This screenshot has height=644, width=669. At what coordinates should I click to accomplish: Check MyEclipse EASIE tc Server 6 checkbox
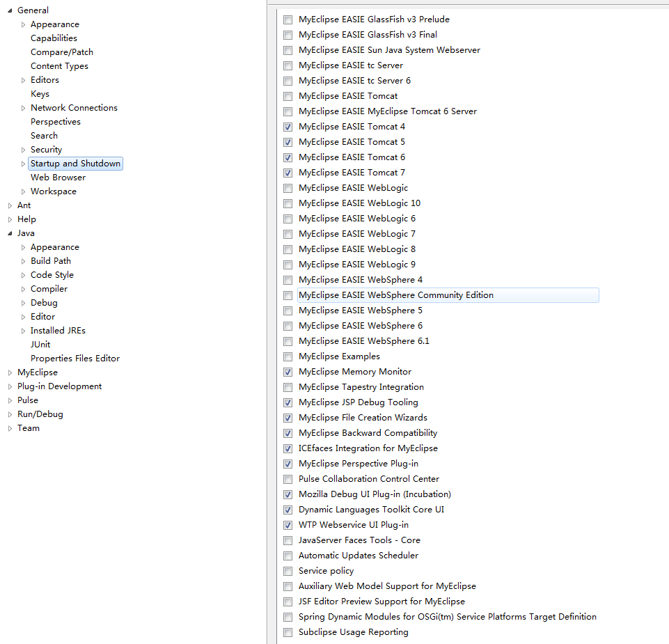(x=288, y=81)
